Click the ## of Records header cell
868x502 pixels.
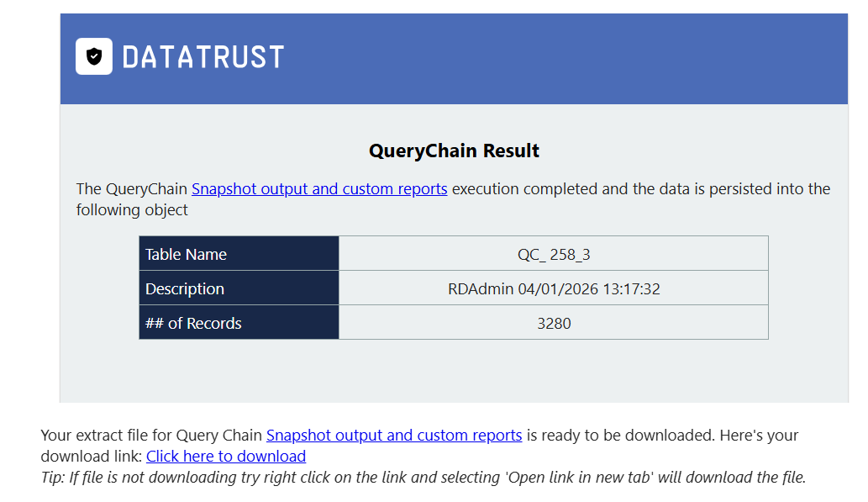[239, 323]
